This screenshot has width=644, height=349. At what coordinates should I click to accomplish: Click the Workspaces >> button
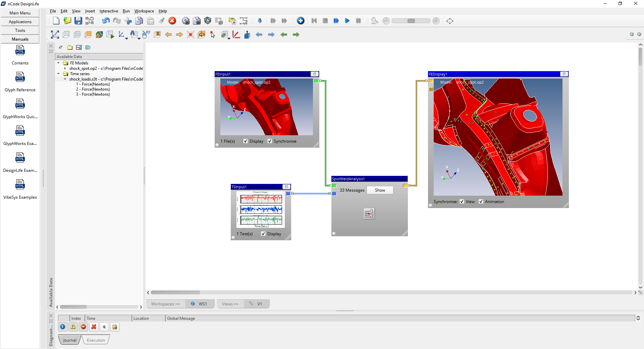(165, 304)
